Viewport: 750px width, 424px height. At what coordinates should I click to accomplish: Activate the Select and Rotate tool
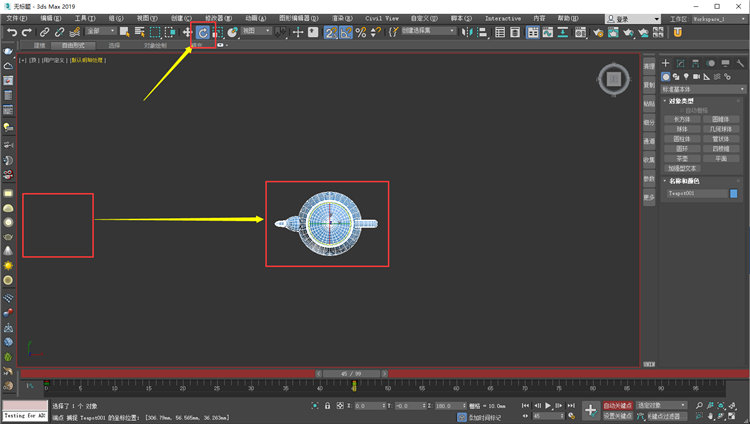tap(203, 32)
